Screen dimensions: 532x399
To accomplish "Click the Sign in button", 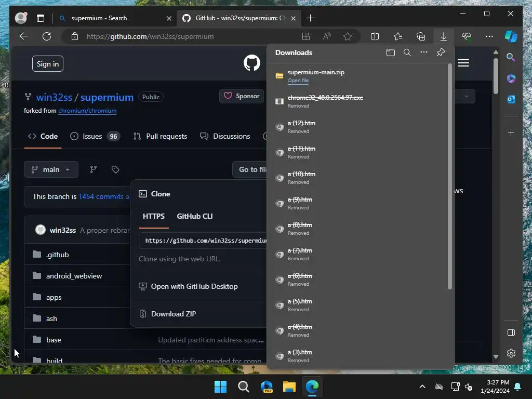I will (48, 64).
